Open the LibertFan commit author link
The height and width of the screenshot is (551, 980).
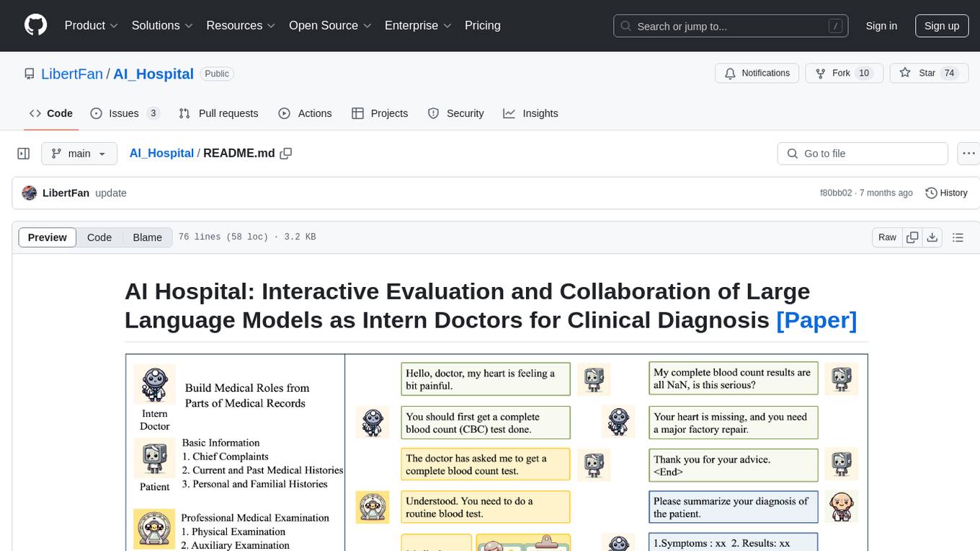point(66,193)
